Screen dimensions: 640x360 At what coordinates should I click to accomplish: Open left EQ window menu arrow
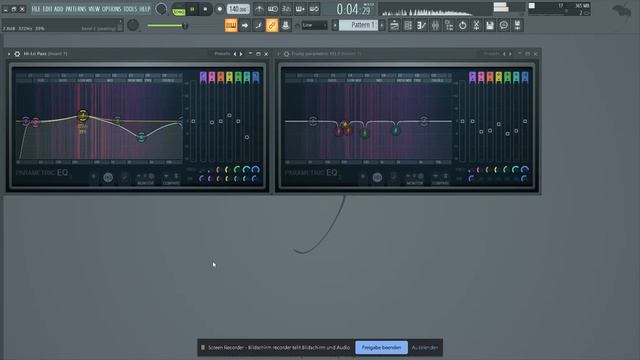pos(9,54)
